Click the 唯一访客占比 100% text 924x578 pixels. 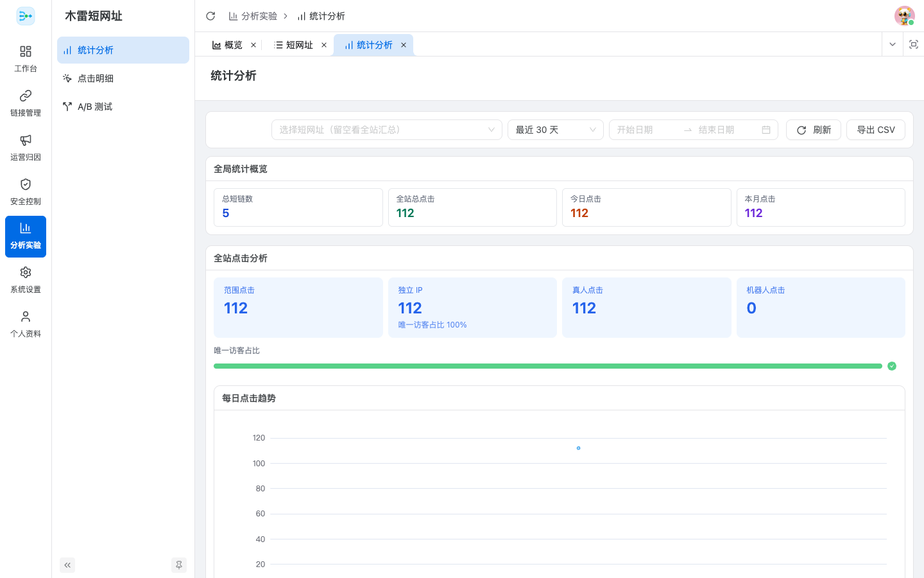pos(432,325)
